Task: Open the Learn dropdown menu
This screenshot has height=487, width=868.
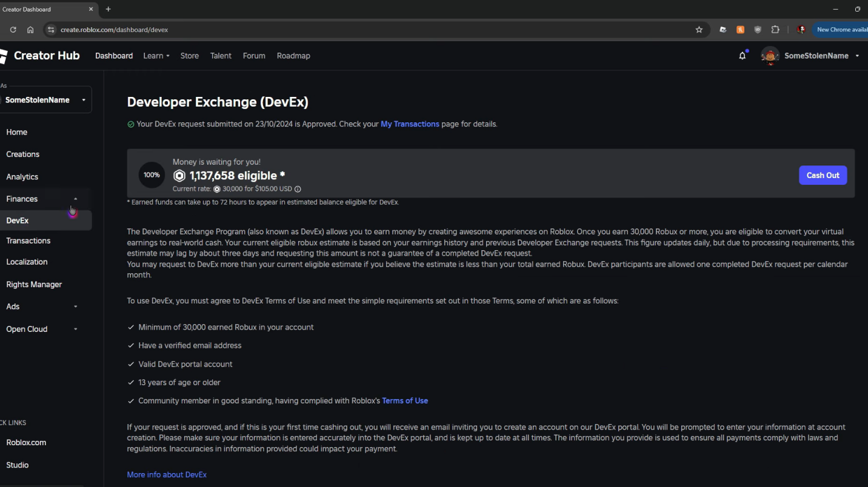Action: (x=156, y=56)
